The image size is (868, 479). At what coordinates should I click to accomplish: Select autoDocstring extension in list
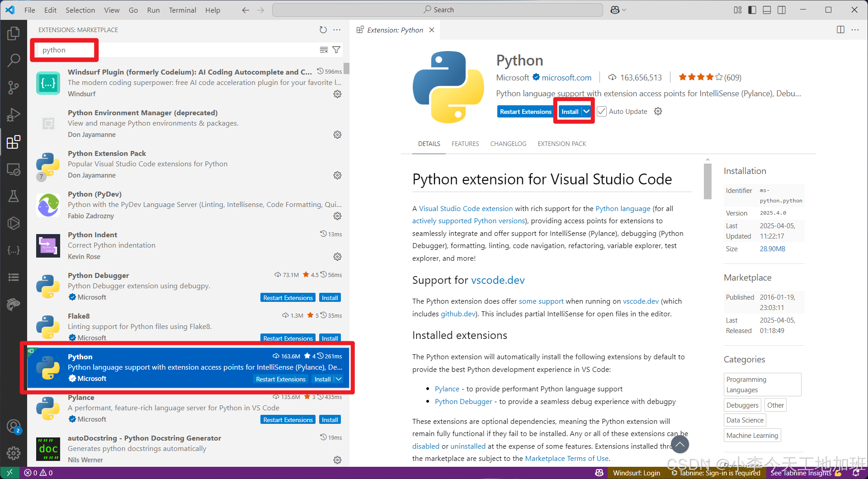point(188,449)
